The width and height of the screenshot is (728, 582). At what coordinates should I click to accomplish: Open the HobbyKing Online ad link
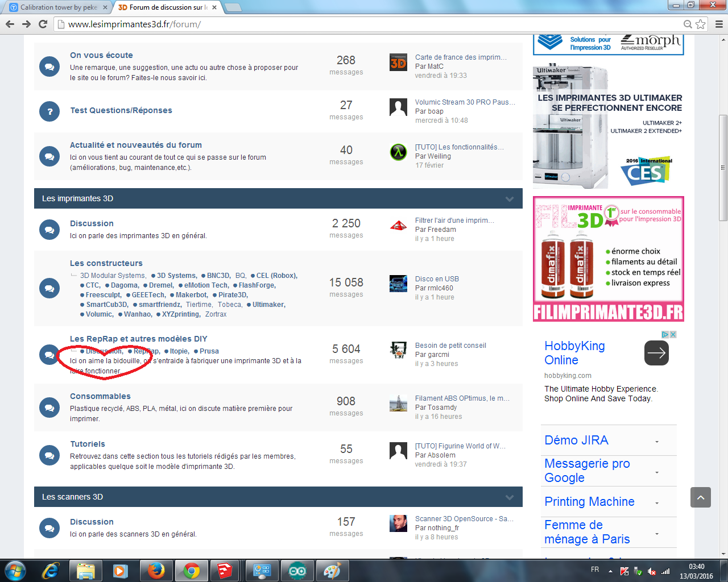pyautogui.click(x=574, y=353)
